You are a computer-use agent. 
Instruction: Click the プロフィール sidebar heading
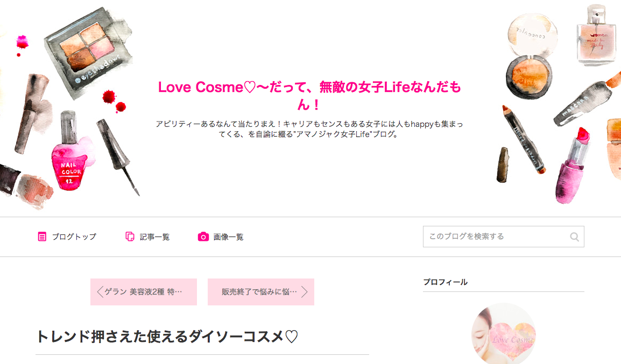pyautogui.click(x=445, y=282)
